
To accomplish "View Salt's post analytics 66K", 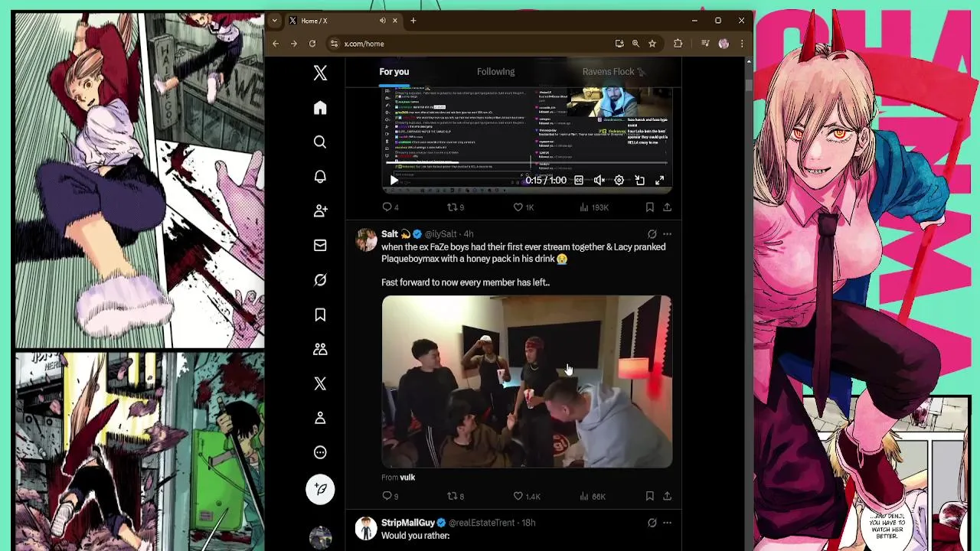I will click(x=592, y=497).
